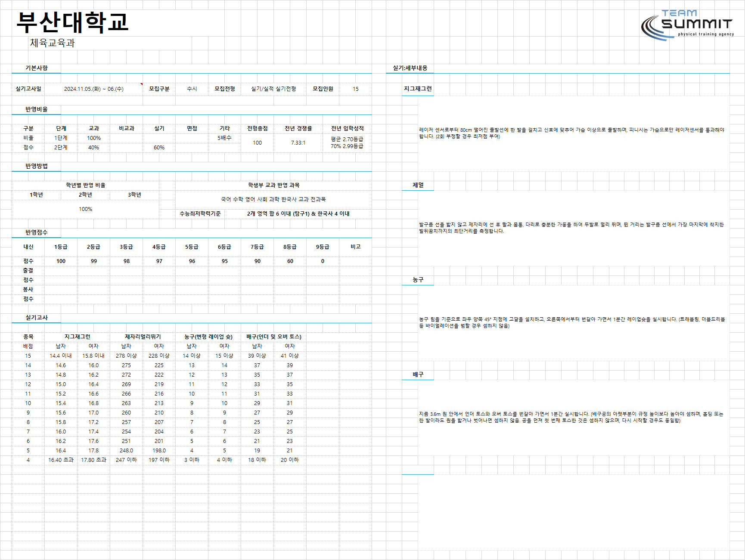
Task: Select the 1등급 column header
Action: pyautogui.click(x=61, y=247)
